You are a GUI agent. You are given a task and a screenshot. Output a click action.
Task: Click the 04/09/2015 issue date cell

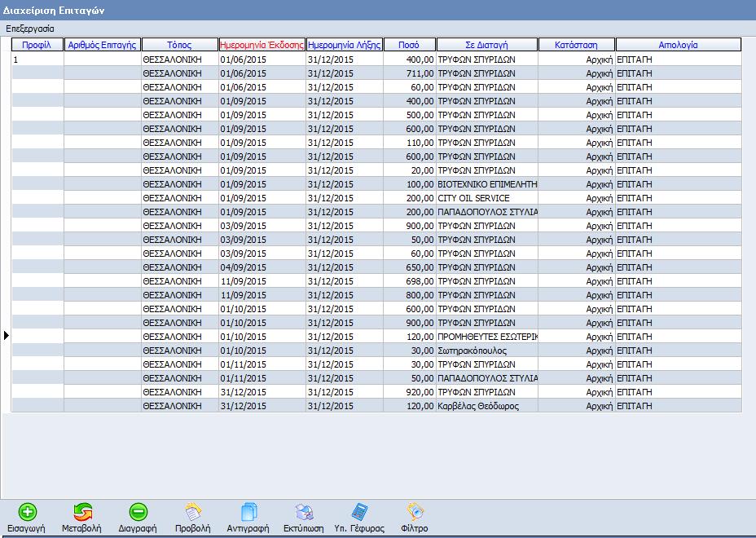point(262,268)
